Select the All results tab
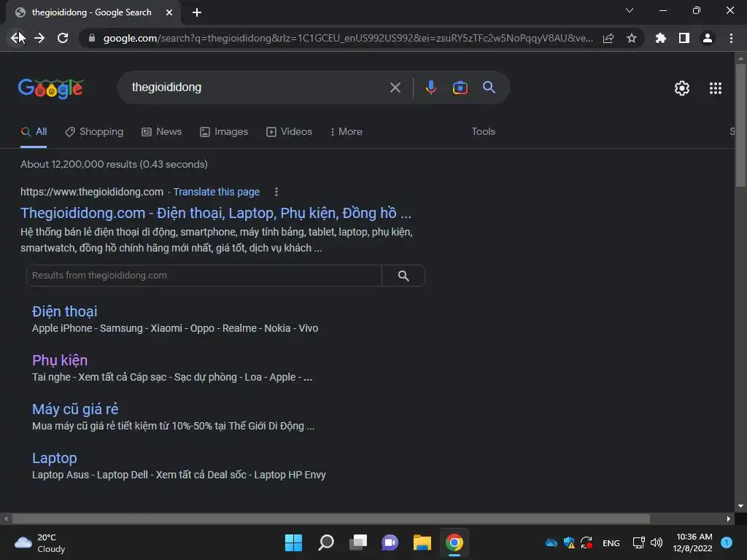 [34, 132]
